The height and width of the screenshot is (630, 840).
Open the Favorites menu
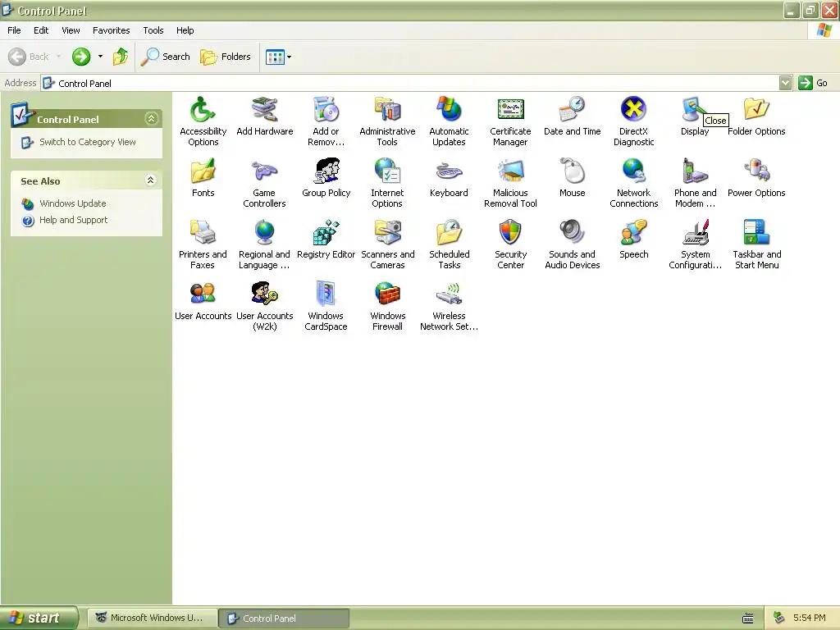(111, 30)
